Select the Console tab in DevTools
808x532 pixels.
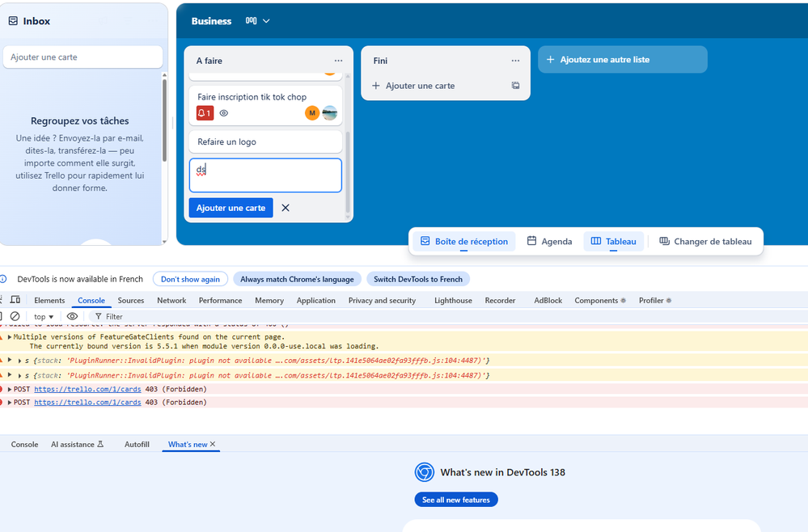(x=91, y=300)
